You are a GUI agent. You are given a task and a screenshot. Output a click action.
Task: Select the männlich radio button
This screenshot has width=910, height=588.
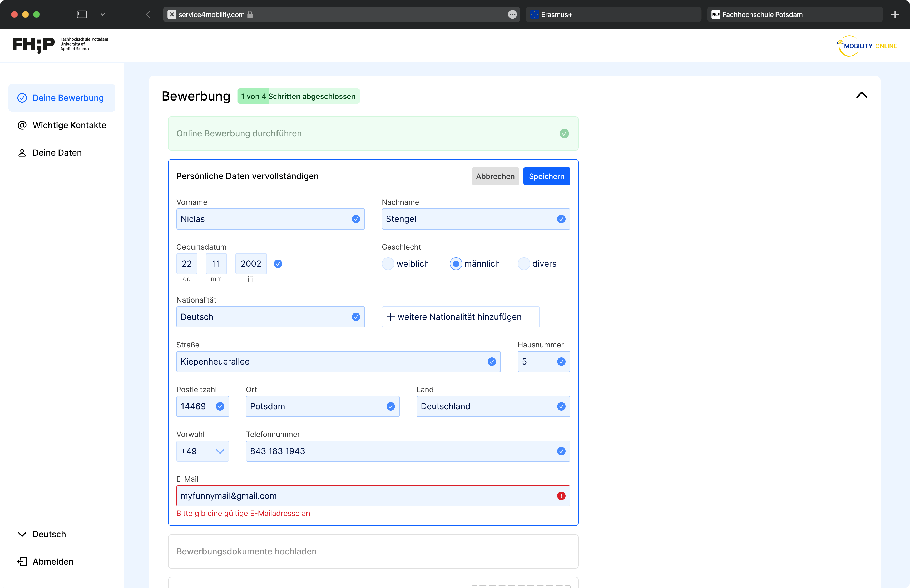point(456,264)
